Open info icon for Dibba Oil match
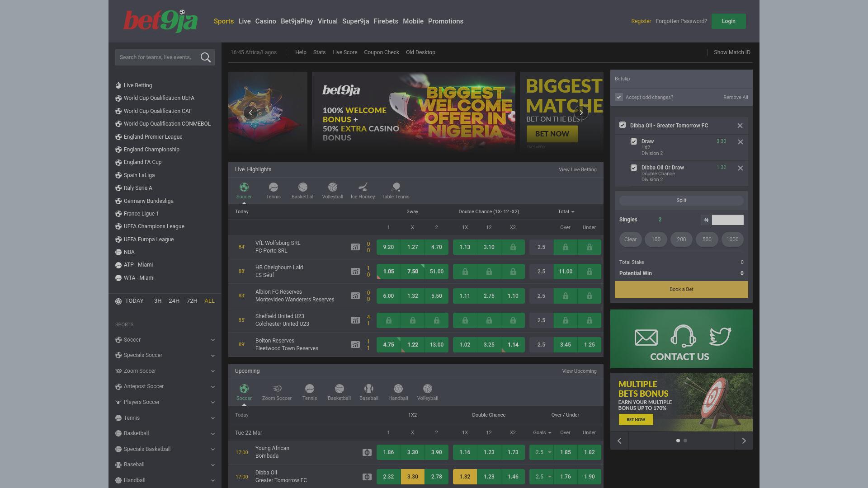This screenshot has height=488, width=868. click(367, 477)
